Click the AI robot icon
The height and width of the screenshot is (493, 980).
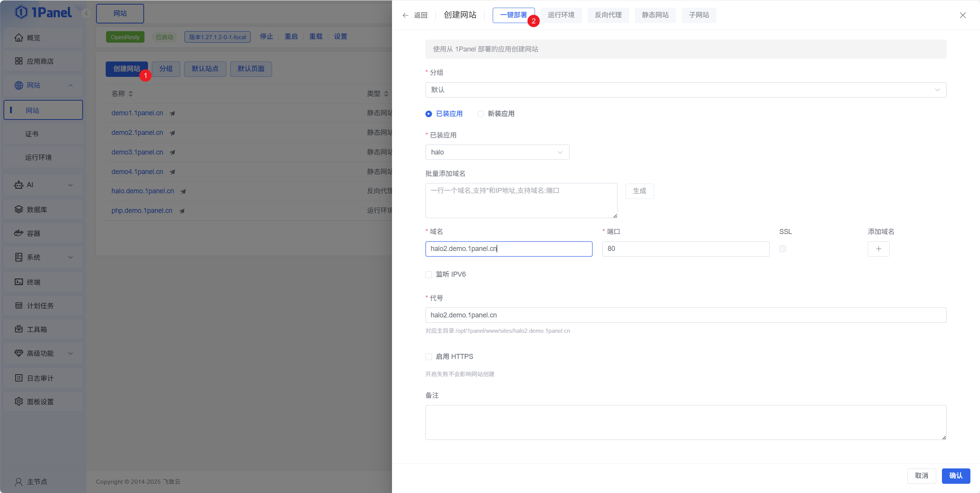pos(18,185)
